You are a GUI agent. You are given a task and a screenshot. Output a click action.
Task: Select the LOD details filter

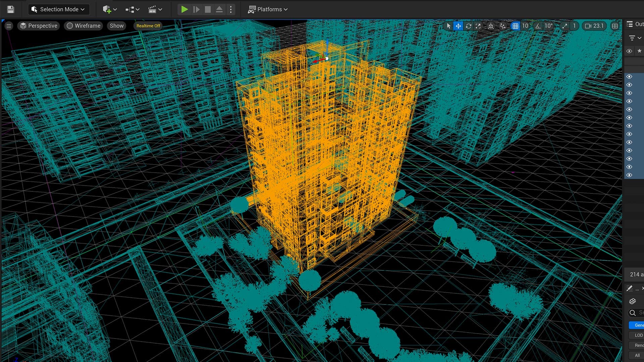coord(637,335)
